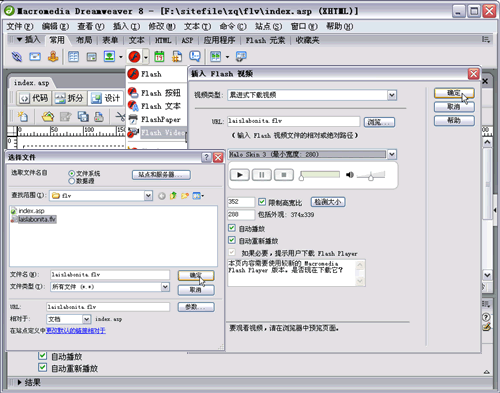Click the stop button in skin preview
The width and height of the screenshot is (500, 393).
[x=284, y=175]
